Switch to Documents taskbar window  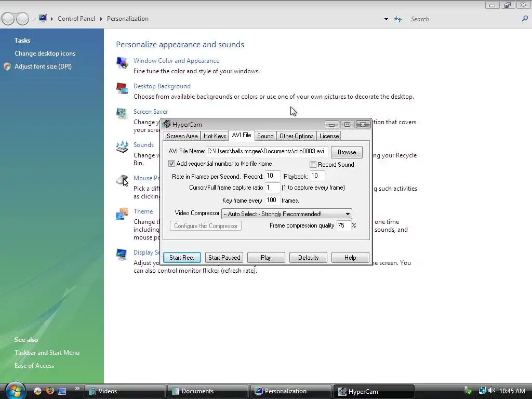click(207, 391)
